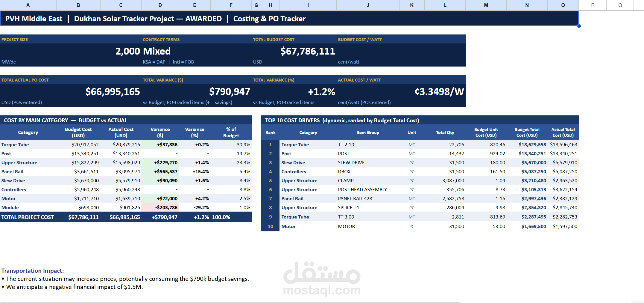
Task: Click rank 10 cell in cost drivers
Action: tap(271, 226)
